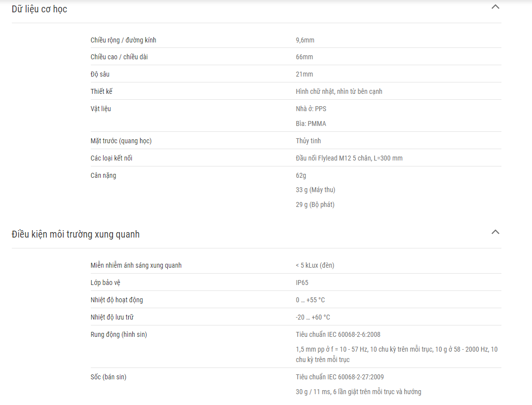
Task: Select the Mặt trước (quang học) label
Action: [121, 141]
